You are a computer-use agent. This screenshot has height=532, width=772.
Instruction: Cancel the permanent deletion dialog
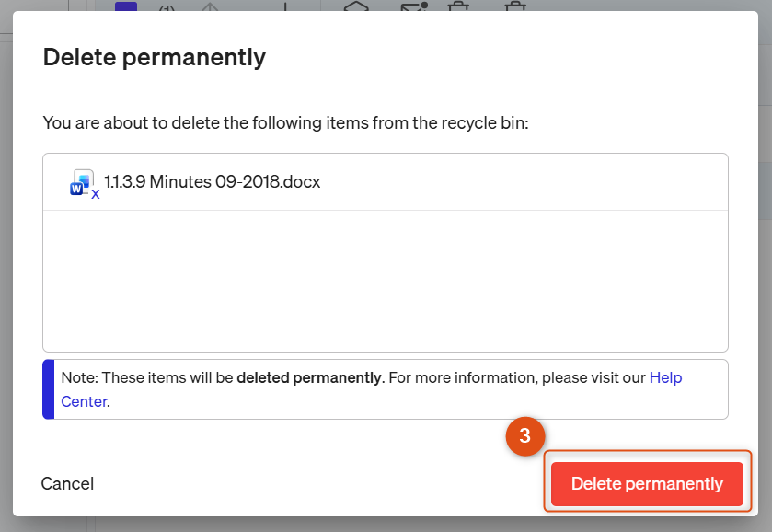click(x=67, y=484)
